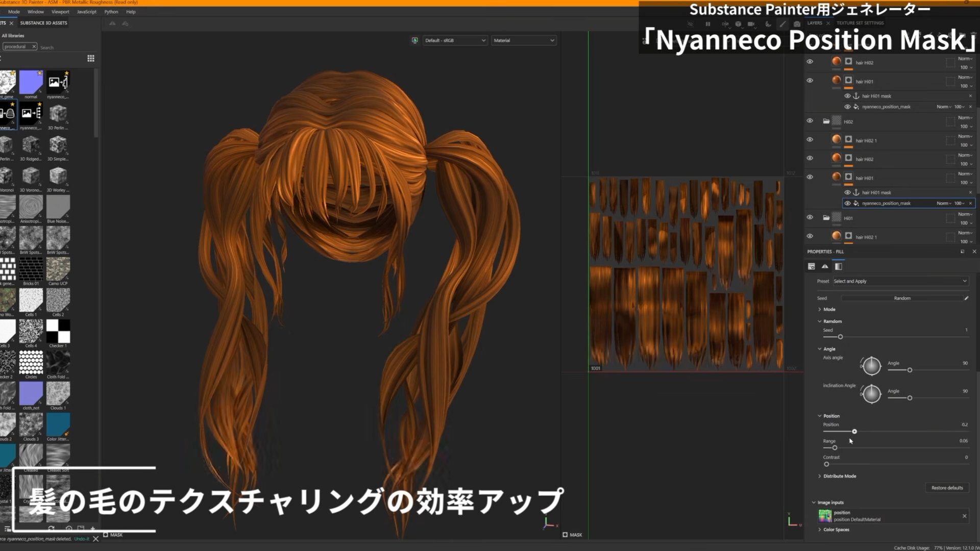Delete the selected nyanneco_position_mask effect with its X

(x=970, y=203)
